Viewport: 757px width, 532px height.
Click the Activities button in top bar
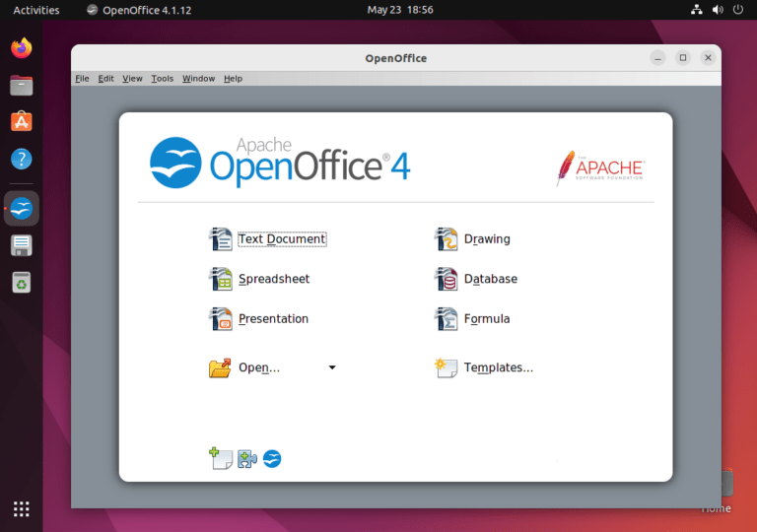(x=35, y=10)
